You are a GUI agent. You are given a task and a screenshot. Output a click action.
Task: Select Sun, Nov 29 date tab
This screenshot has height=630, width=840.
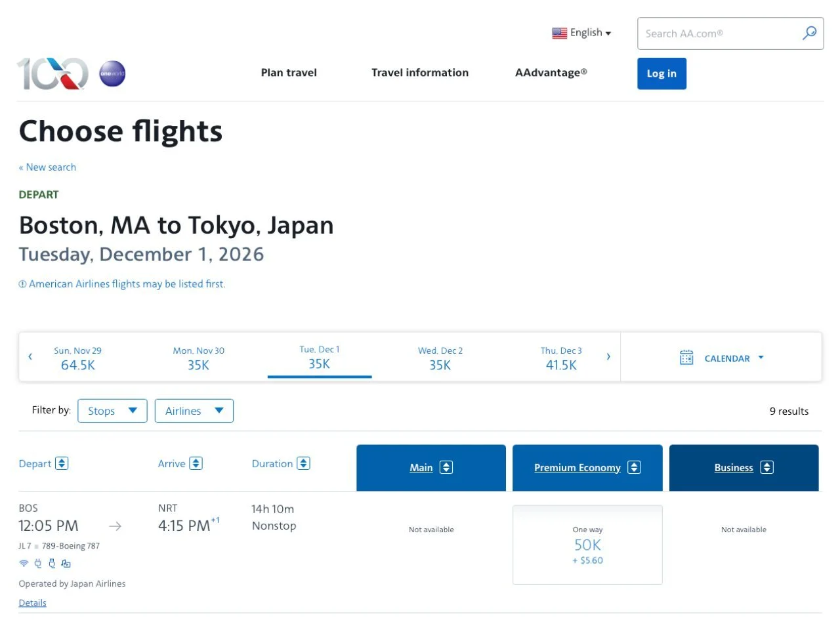click(x=77, y=358)
